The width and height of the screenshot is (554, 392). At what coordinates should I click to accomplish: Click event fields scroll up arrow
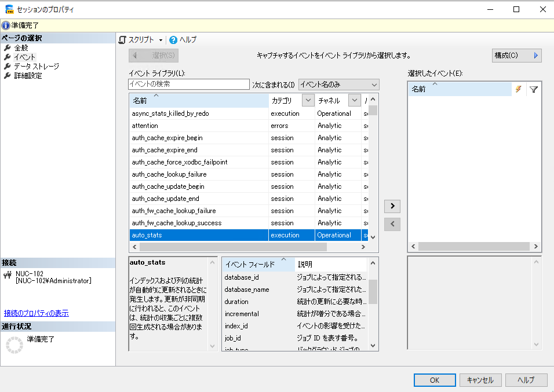373,263
